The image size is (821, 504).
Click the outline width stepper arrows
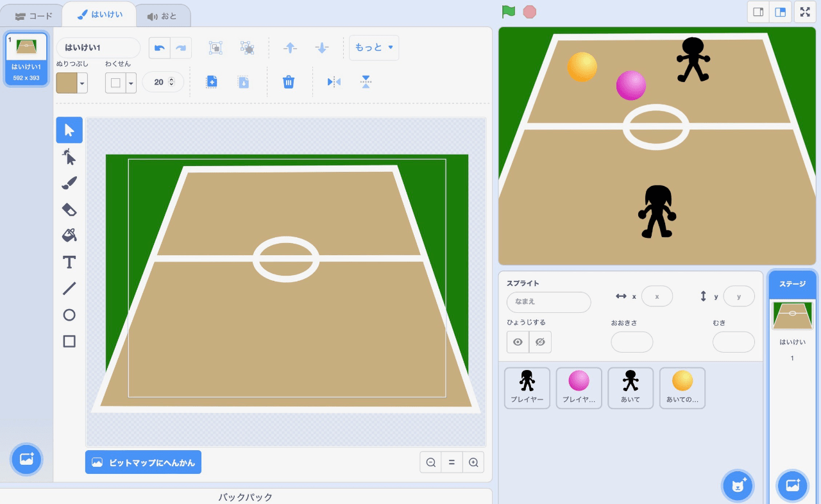pos(171,82)
